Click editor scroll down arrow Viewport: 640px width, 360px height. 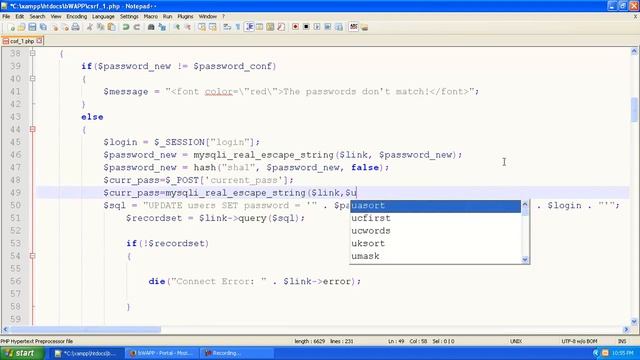point(634,321)
